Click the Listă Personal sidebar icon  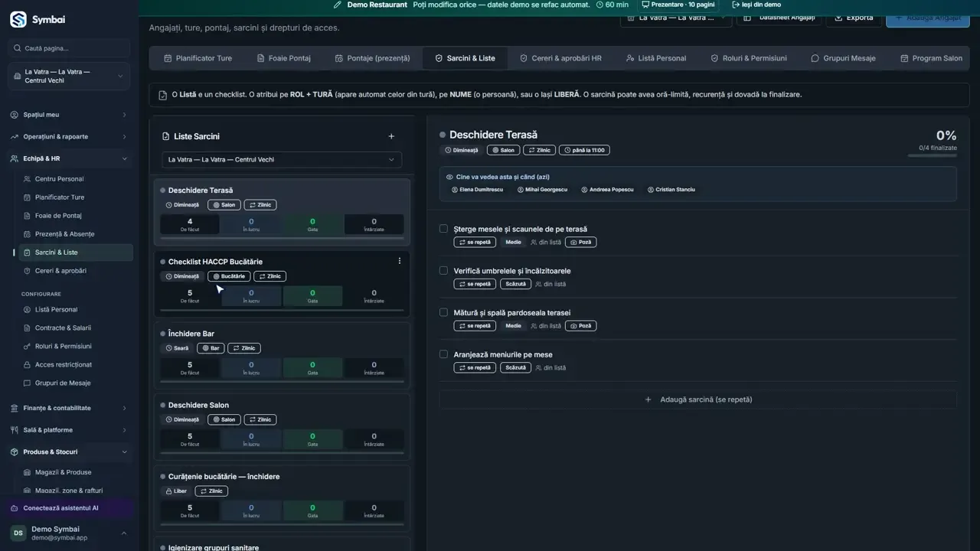[x=28, y=310]
